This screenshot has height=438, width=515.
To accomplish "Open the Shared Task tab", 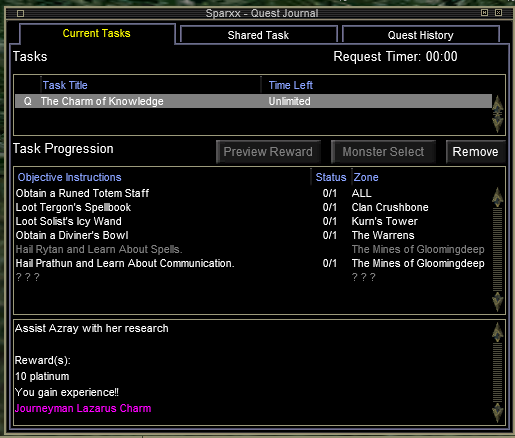I will coord(258,35).
